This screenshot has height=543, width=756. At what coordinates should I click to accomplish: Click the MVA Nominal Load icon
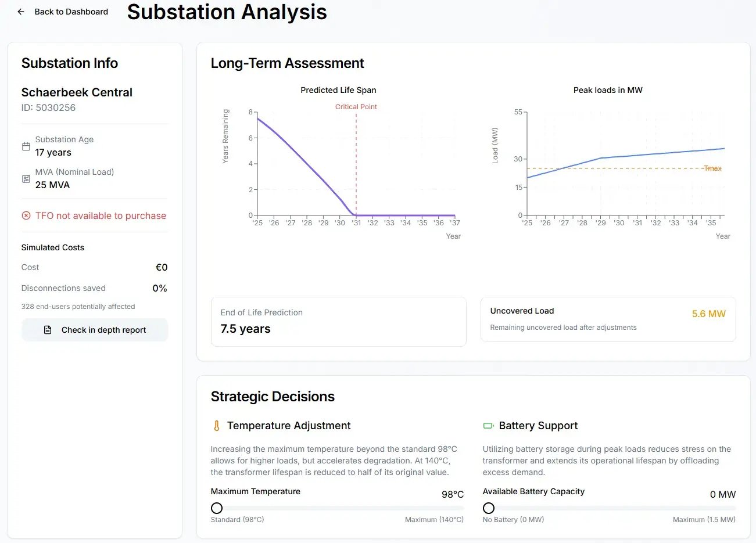[x=26, y=179]
